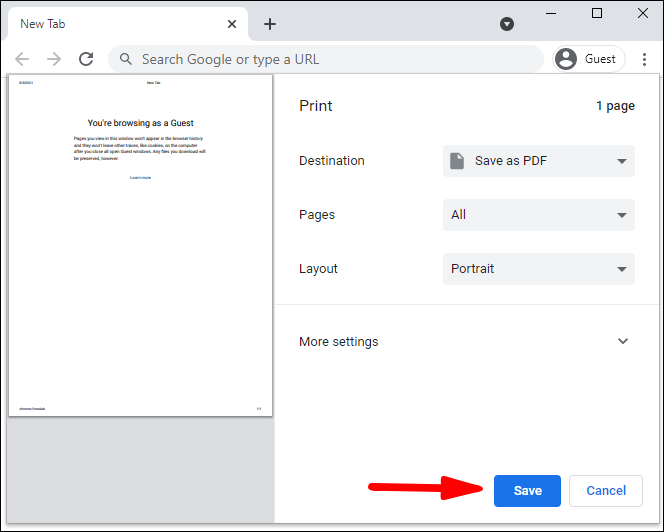Viewport: 664px width, 532px height.
Task: Click the Search Google or type a URL field
Action: [326, 59]
